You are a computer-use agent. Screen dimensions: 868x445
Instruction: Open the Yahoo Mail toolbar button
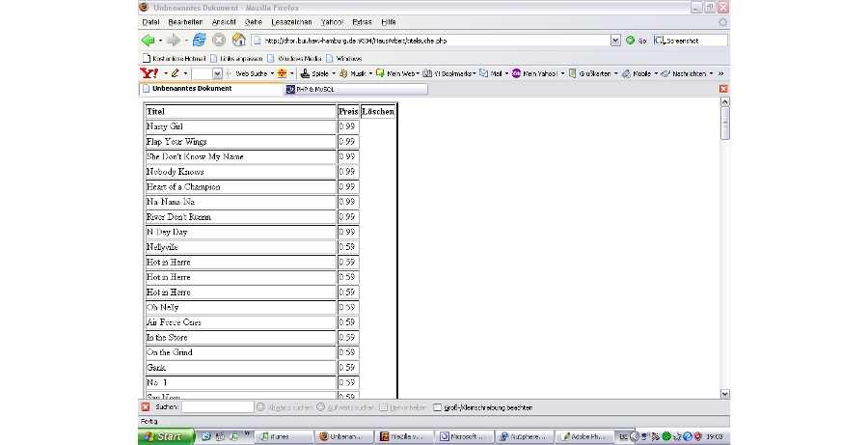491,73
